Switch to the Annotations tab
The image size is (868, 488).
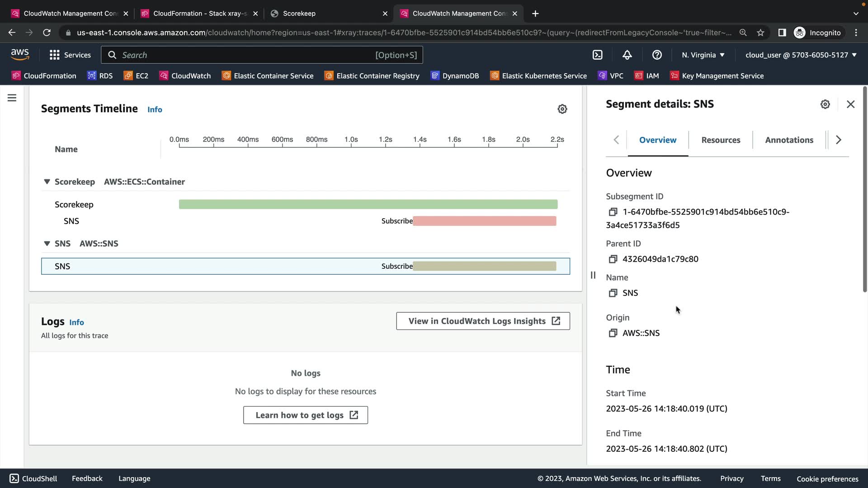tap(789, 140)
